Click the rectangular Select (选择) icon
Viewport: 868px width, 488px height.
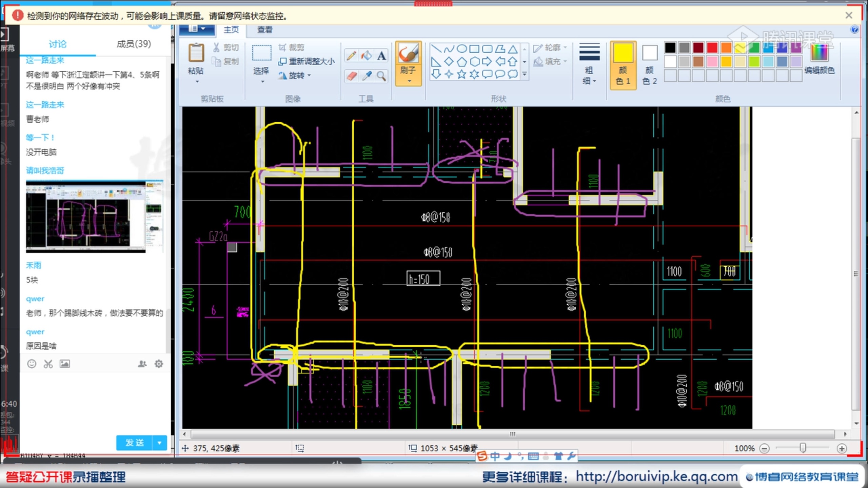pyautogui.click(x=261, y=53)
